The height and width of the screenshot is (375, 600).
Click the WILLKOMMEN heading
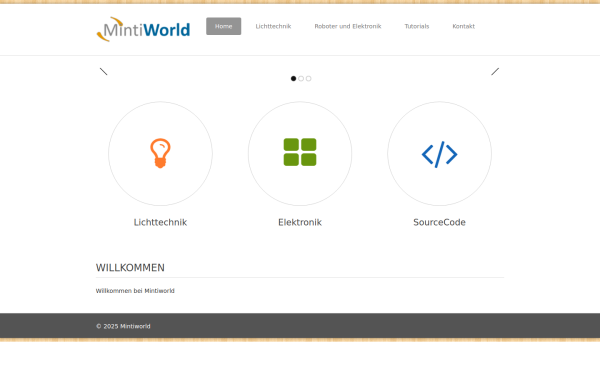coord(130,267)
